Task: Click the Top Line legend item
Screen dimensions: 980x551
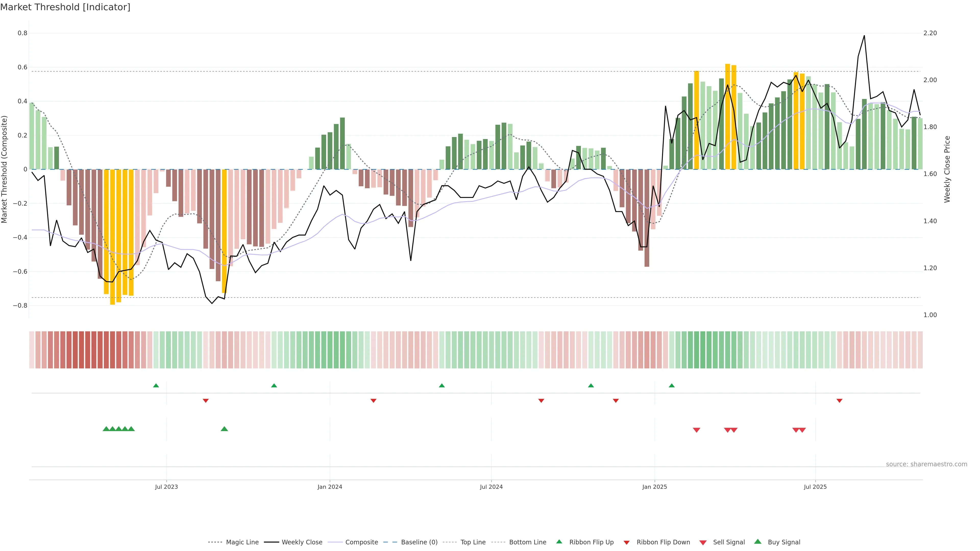Action: [473, 542]
